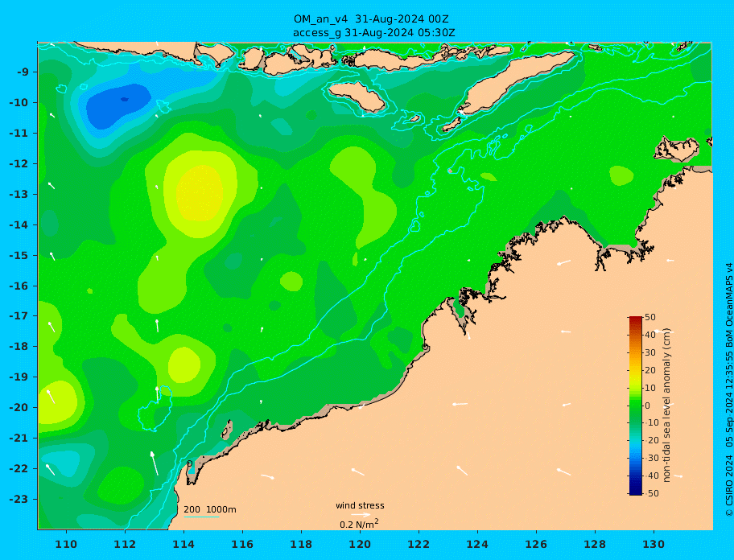Viewport: 734px width, 560px height.
Task: Click latitude axis tick label "-19"
Action: tap(19, 377)
